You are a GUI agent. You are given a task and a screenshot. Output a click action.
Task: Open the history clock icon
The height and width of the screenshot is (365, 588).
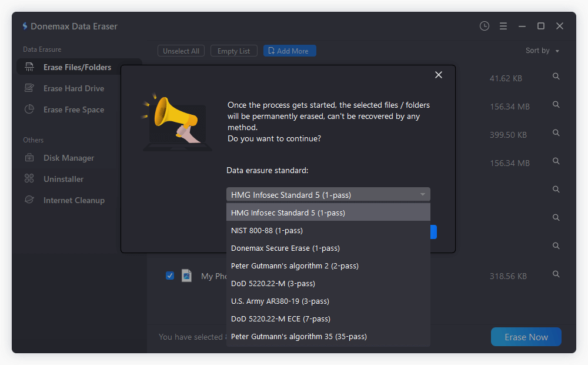484,26
